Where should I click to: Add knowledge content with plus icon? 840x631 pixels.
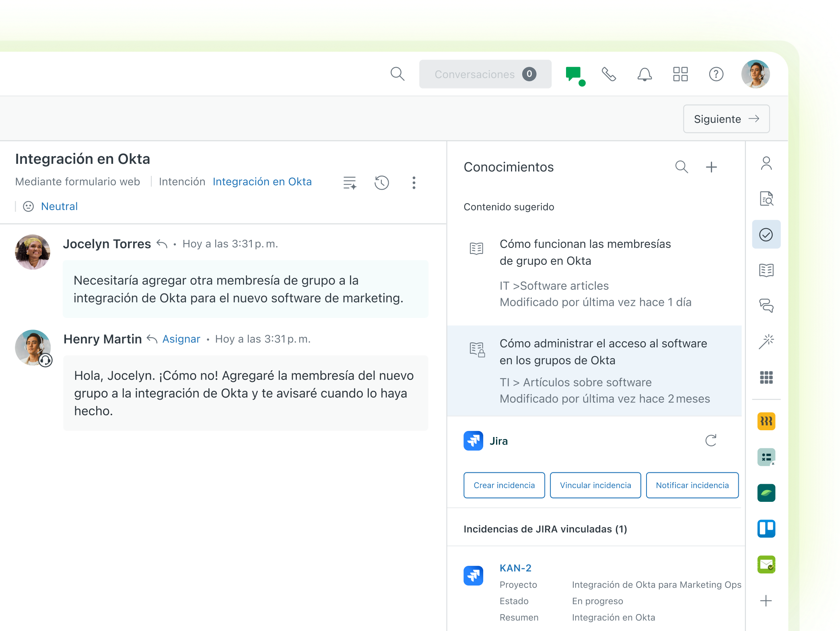[711, 167]
